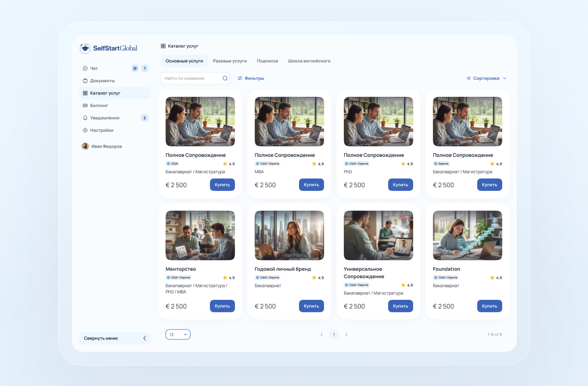The height and width of the screenshot is (386, 588).
Task: Click Иван Федоров profile avatar
Action: coord(85,146)
